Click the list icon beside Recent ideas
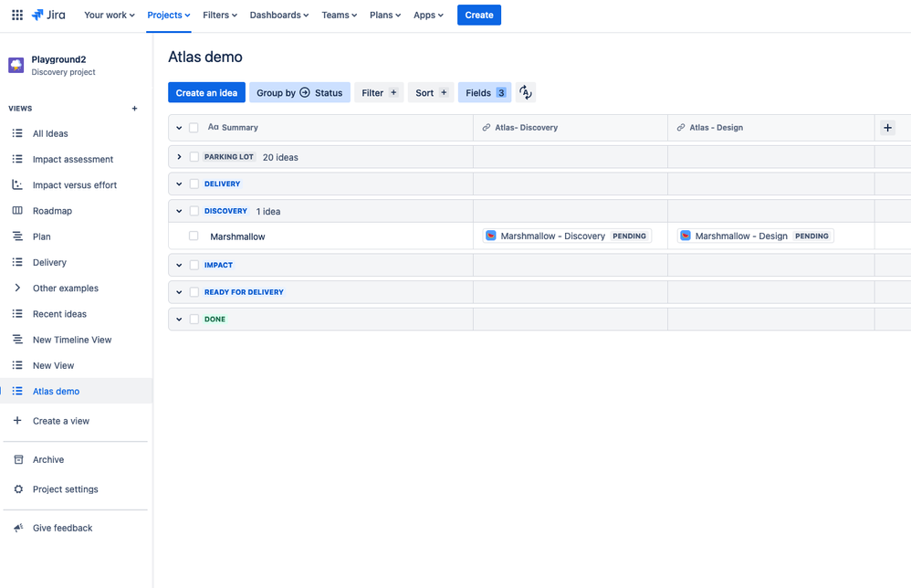 [x=17, y=314]
